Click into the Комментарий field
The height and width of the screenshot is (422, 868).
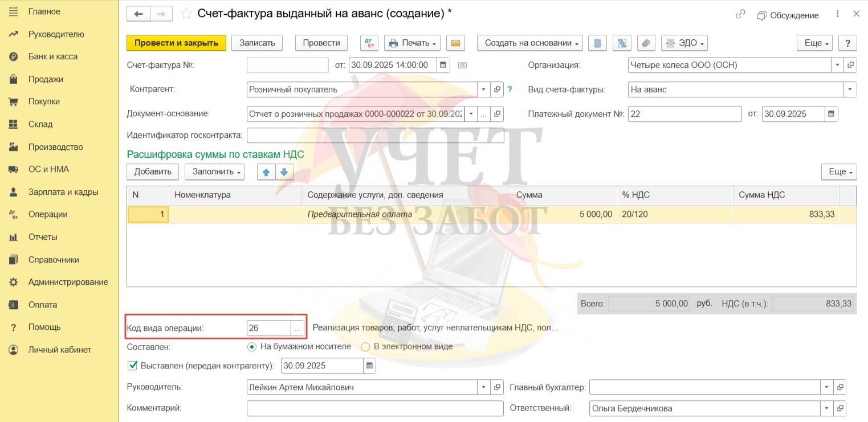[x=376, y=408]
